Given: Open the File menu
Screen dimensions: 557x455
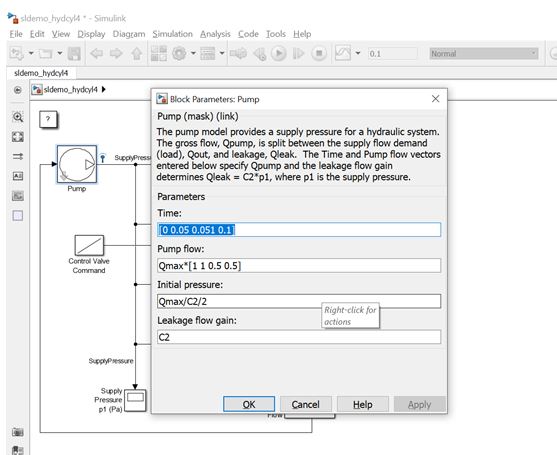Looking at the screenshot, I should [16, 34].
